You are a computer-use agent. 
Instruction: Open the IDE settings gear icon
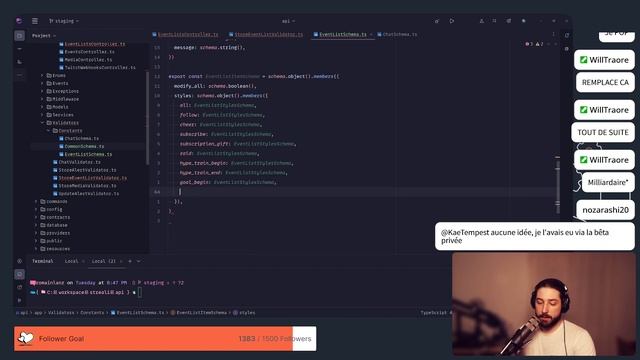523,21
